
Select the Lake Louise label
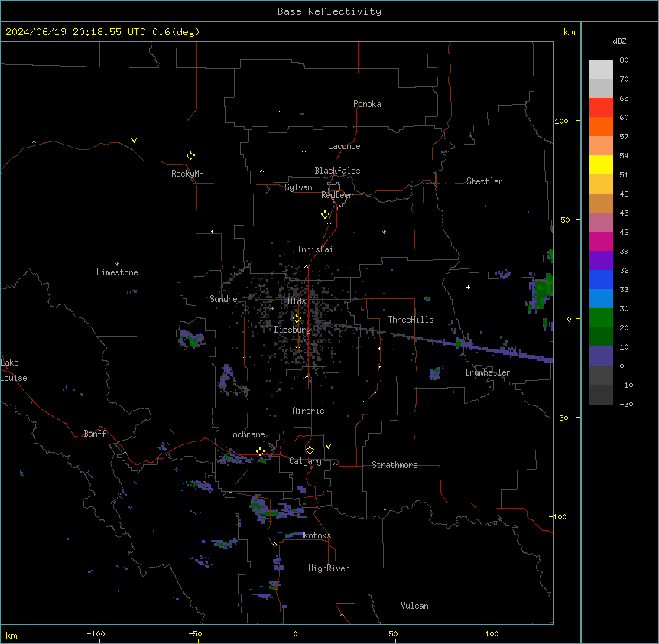14,370
